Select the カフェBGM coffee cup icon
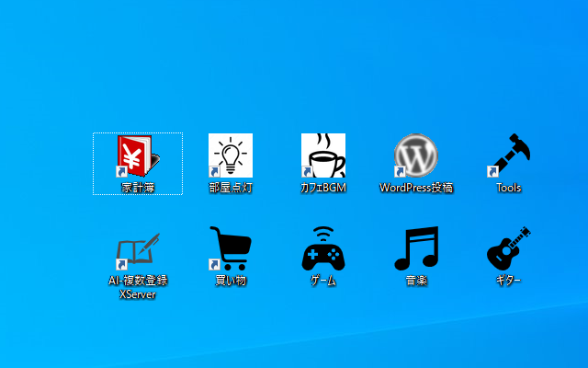The image size is (588, 368). 323,155
